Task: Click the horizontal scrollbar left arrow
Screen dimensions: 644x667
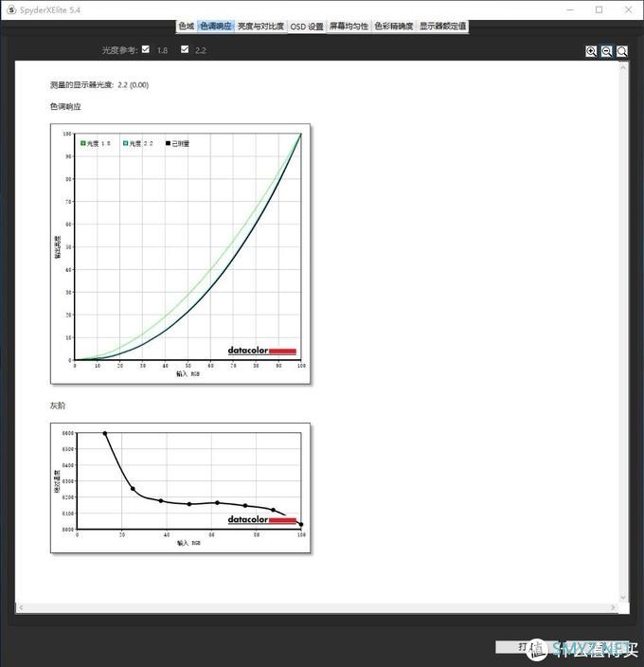Action: pos(21,608)
